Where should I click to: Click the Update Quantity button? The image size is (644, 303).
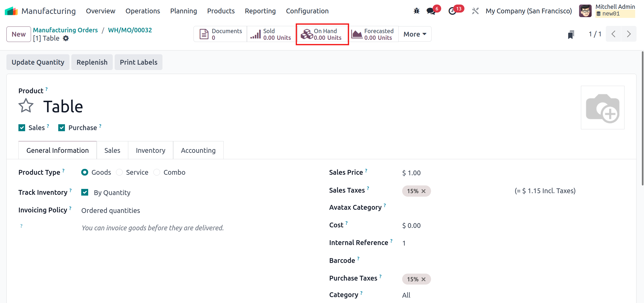(38, 62)
